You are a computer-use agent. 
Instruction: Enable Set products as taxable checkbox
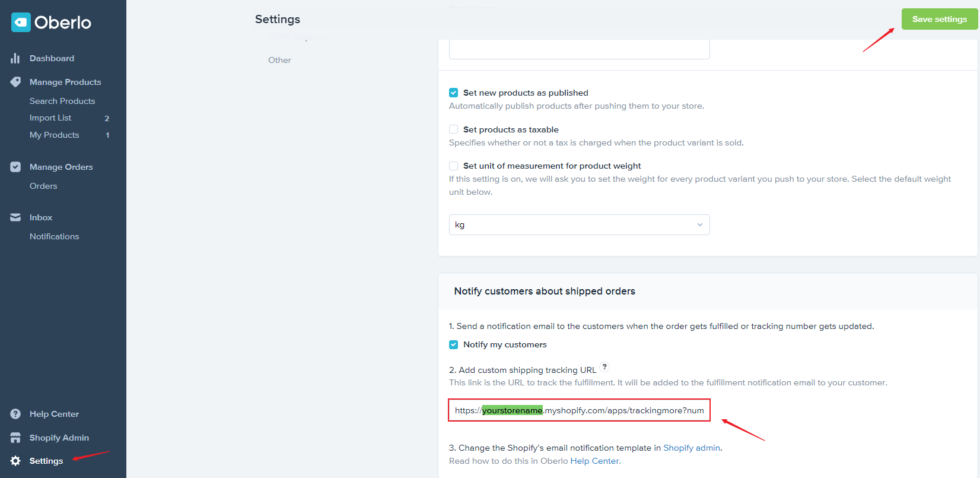point(454,129)
